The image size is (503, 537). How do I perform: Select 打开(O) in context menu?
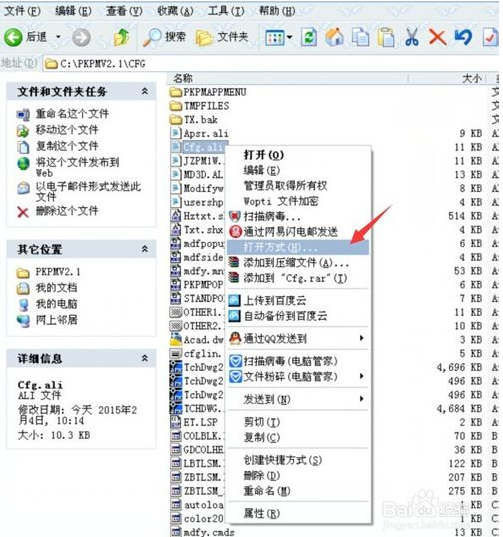click(298, 155)
